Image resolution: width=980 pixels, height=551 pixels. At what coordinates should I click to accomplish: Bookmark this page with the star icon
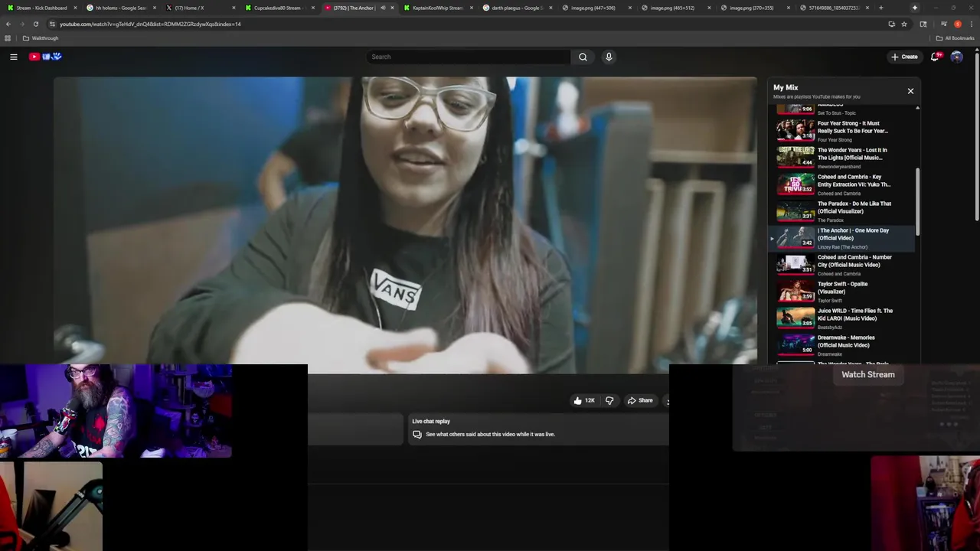pos(904,24)
